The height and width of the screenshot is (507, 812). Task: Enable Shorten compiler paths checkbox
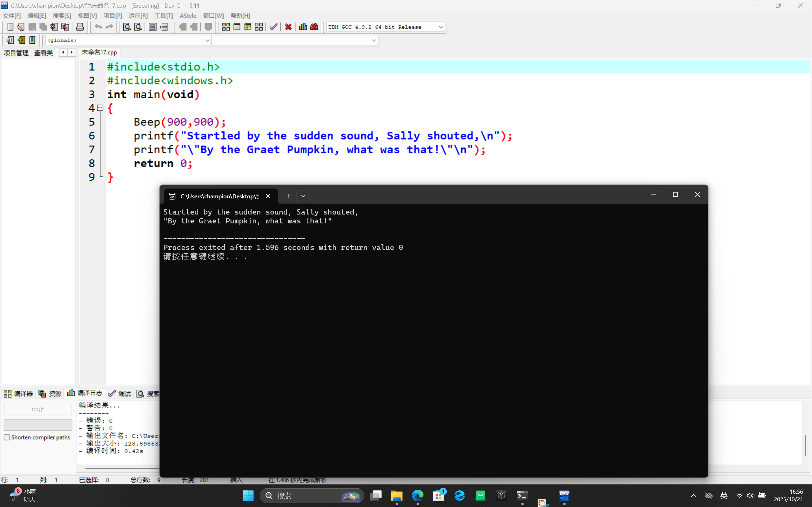click(x=7, y=437)
